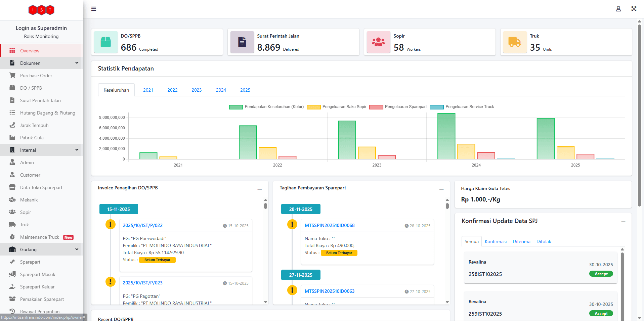644x321 pixels.
Task: Select the Semua tab in SPJ confirmation
Action: 472,241
